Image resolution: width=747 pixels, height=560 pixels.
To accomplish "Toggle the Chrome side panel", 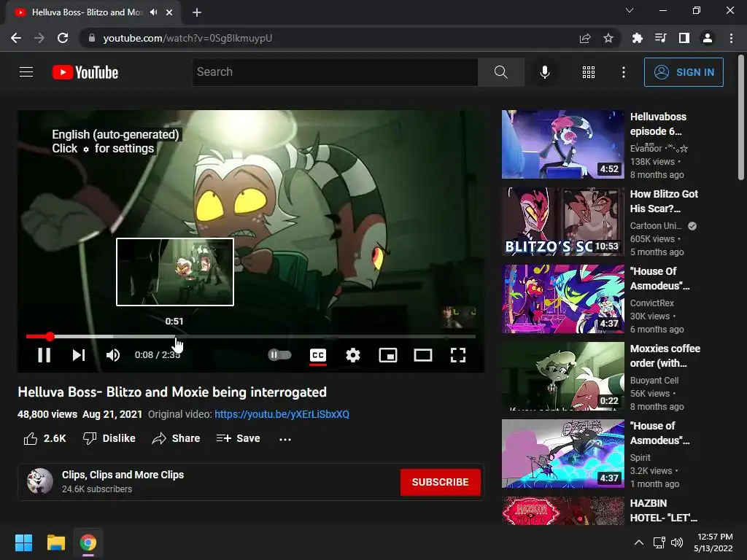I will pos(684,38).
